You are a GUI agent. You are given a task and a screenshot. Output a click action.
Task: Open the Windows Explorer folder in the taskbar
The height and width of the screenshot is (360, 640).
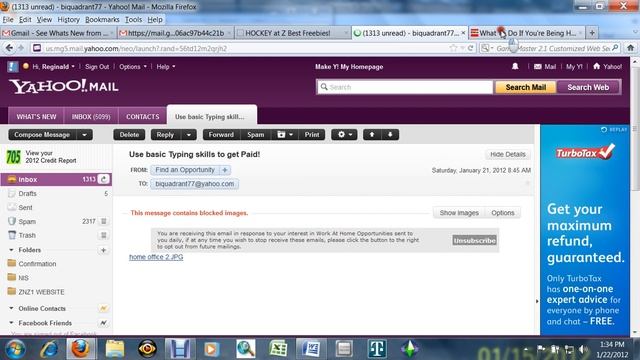[115, 349]
